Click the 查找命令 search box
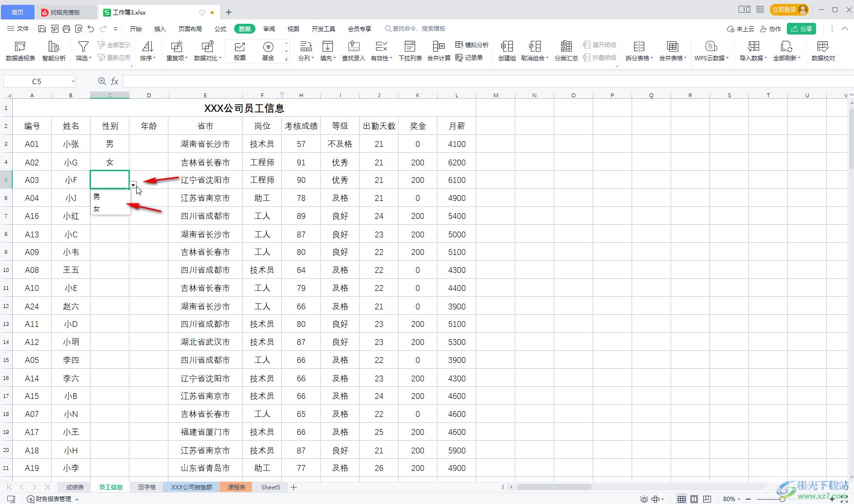The height and width of the screenshot is (504, 854). [x=415, y=29]
